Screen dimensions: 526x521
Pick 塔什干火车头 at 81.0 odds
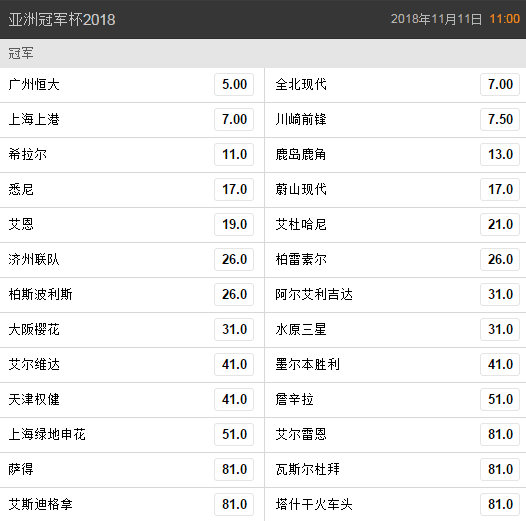[x=500, y=504]
